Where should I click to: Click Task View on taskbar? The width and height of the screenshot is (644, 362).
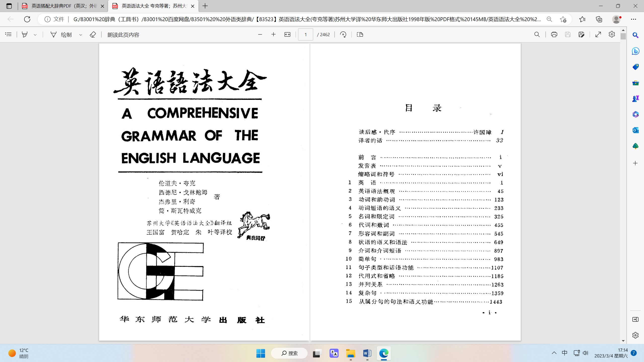click(x=317, y=353)
